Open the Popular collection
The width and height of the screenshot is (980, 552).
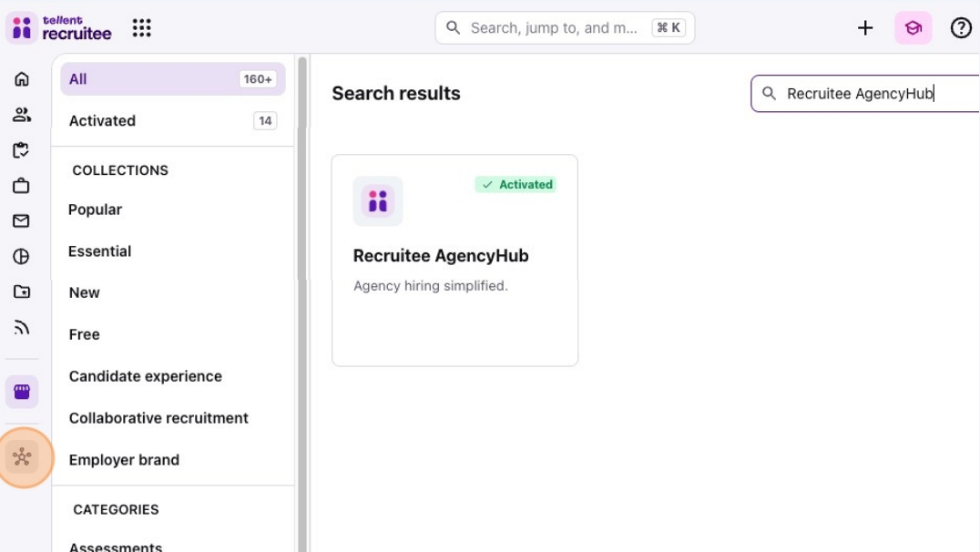(95, 210)
